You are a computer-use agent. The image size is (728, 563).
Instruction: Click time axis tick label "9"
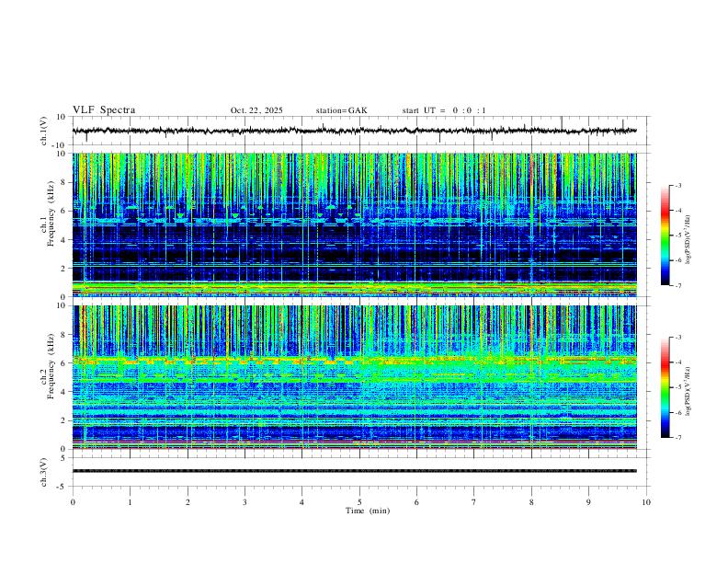click(588, 502)
